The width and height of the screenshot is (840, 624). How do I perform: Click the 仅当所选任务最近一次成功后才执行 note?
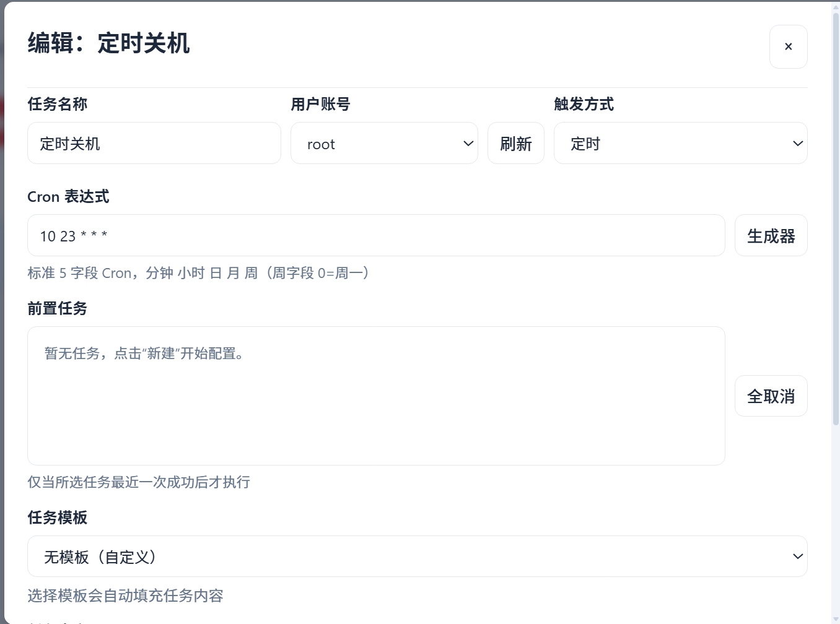pyautogui.click(x=139, y=482)
